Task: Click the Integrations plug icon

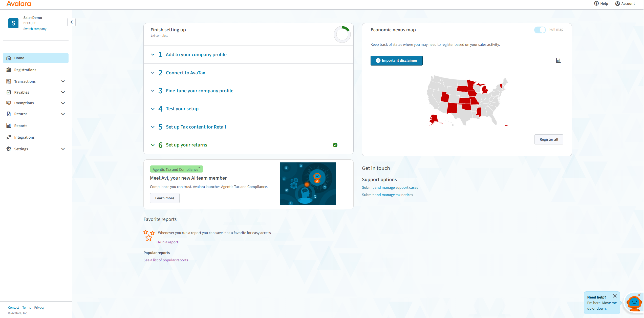Action: (x=9, y=137)
